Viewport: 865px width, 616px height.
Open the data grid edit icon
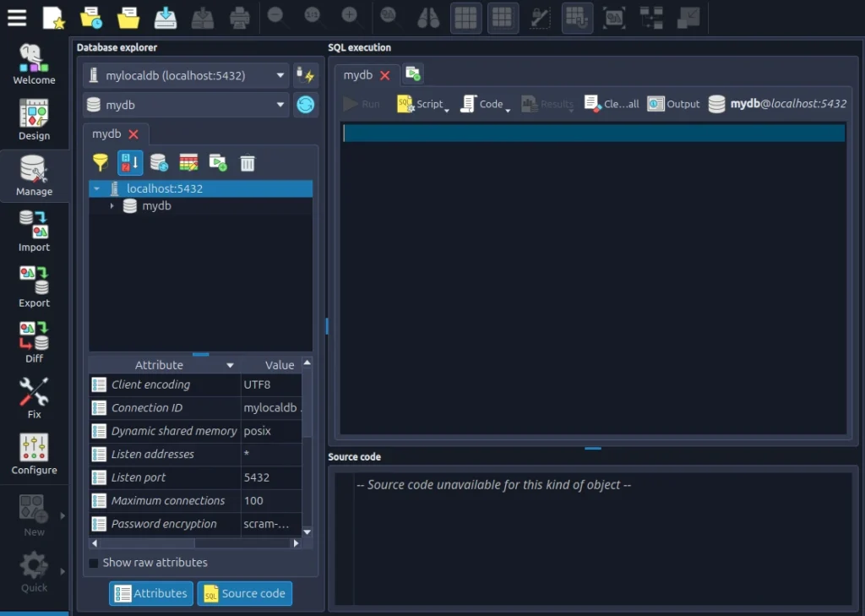pyautogui.click(x=188, y=163)
